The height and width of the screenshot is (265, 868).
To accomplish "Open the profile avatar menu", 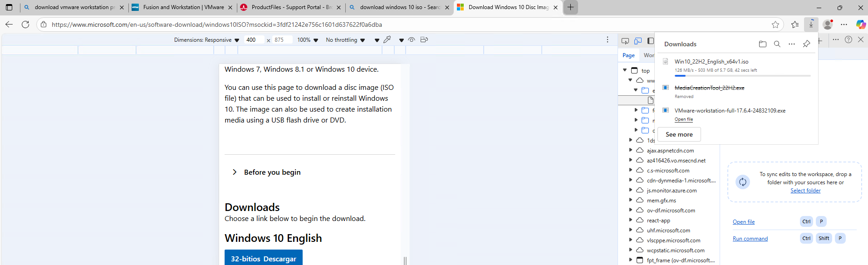I will pos(828,25).
